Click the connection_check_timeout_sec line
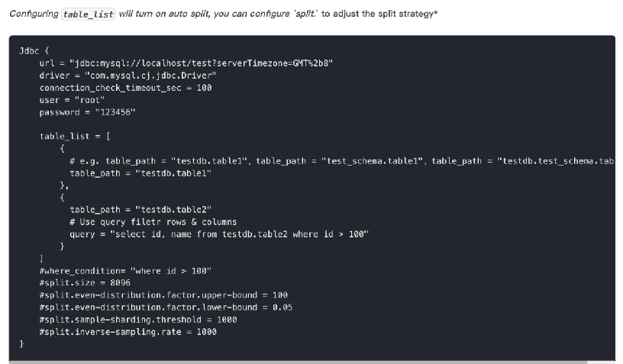623x364 pixels. pyautogui.click(x=126, y=87)
